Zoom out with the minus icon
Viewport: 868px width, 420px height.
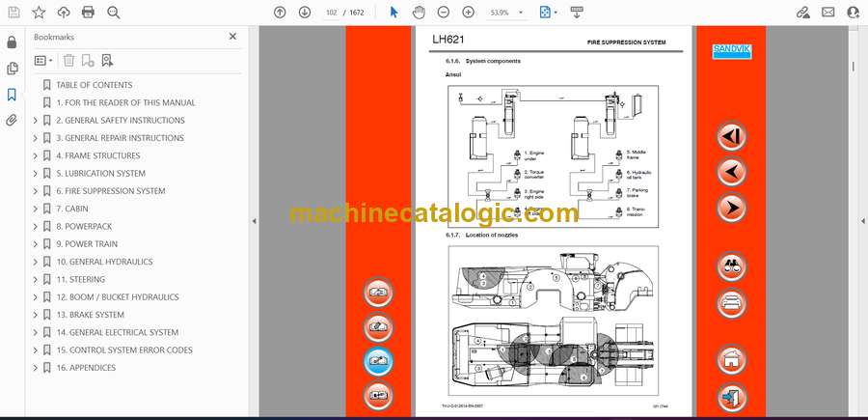click(x=444, y=13)
